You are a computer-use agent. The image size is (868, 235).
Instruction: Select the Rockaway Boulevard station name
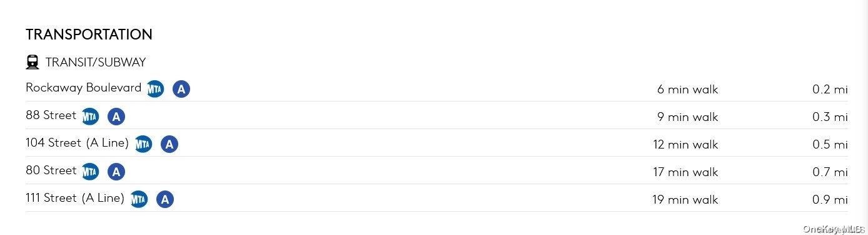coord(84,88)
